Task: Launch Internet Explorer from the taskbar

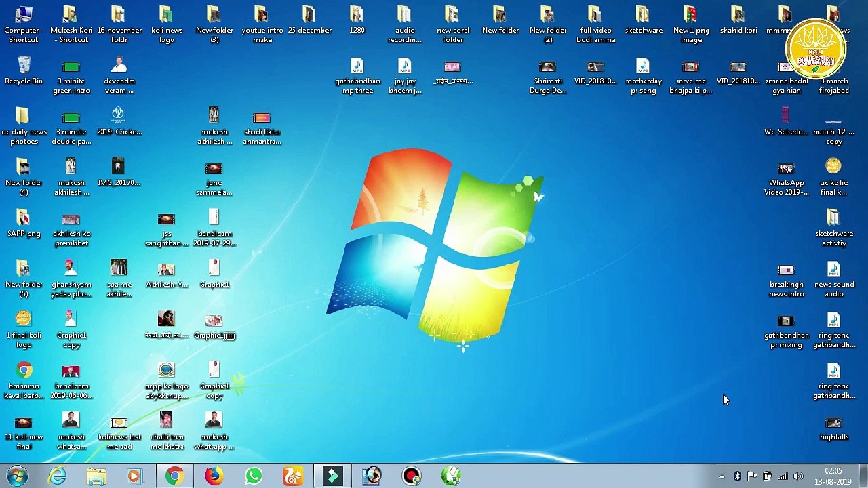Action: click(x=57, y=476)
